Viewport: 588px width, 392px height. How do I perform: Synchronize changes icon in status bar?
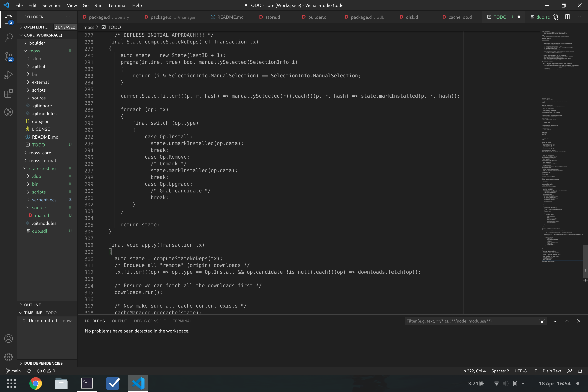(x=29, y=371)
